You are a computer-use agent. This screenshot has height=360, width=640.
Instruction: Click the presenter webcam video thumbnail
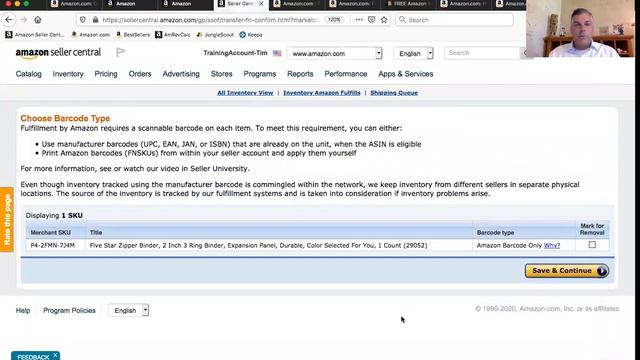coord(580,29)
